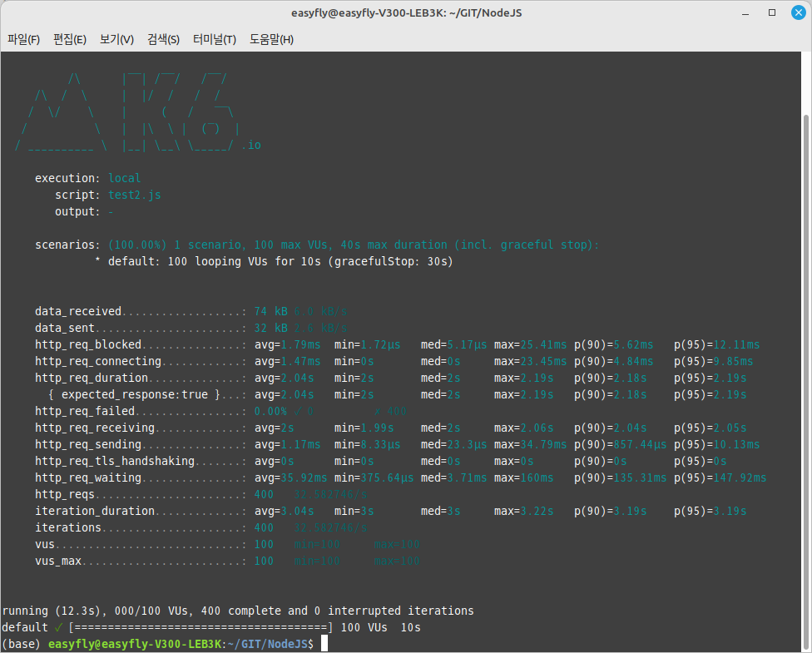Image resolution: width=812 pixels, height=653 pixels.
Task: Click the shell prompt easyfly@easyfly-V300-LEB3K
Action: coord(135,644)
